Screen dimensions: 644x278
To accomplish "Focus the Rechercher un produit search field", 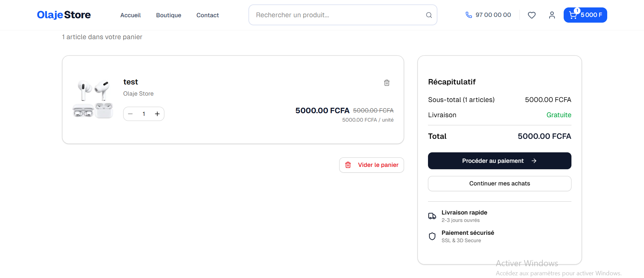I will click(338, 15).
